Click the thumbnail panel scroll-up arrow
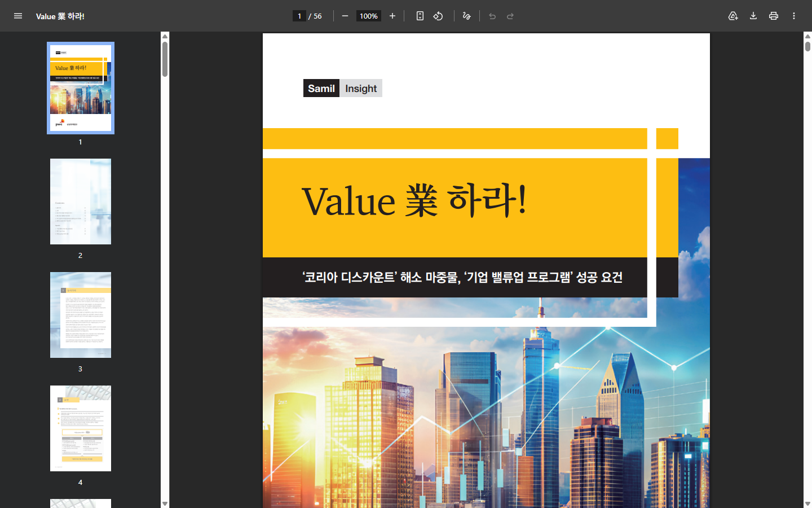The width and height of the screenshot is (812, 508). coord(165,36)
